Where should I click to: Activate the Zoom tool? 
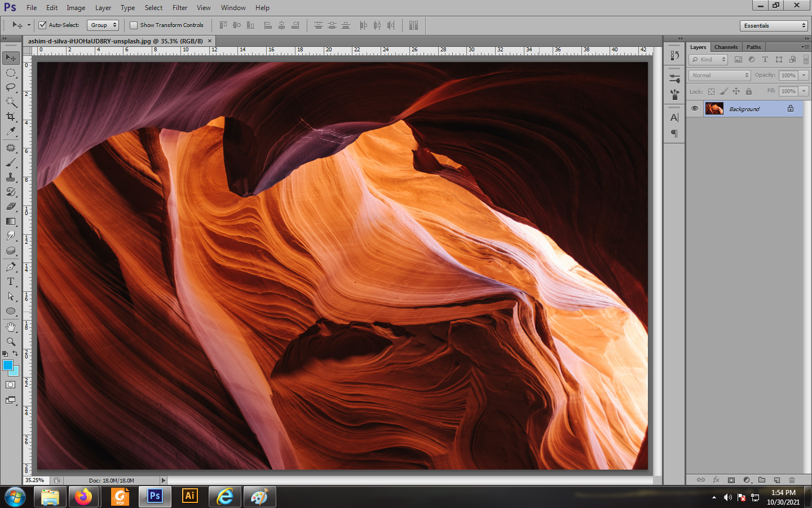pyautogui.click(x=11, y=341)
